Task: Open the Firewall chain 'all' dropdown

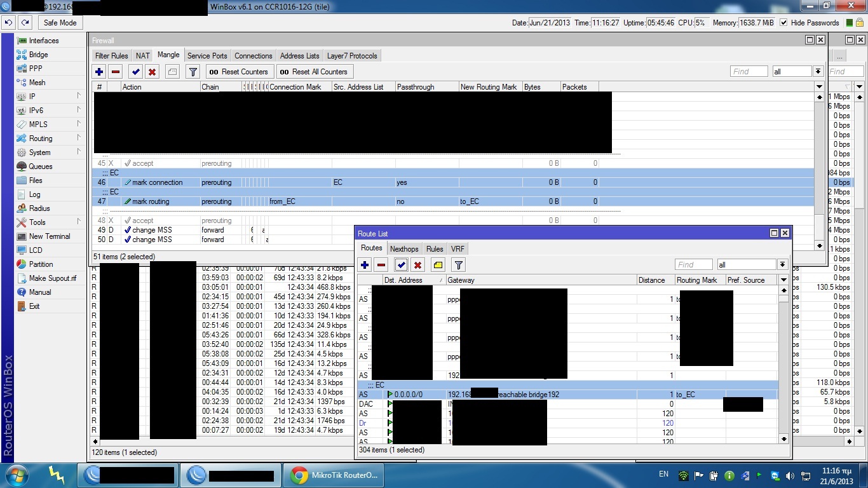Action: (818, 72)
